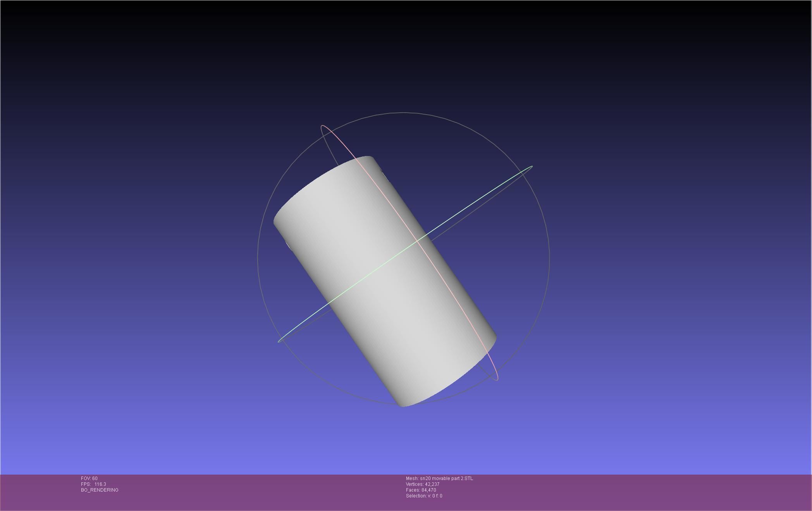Click the 'BO_RENDERING' label
Viewport: 812px width, 511px height.
tap(100, 490)
